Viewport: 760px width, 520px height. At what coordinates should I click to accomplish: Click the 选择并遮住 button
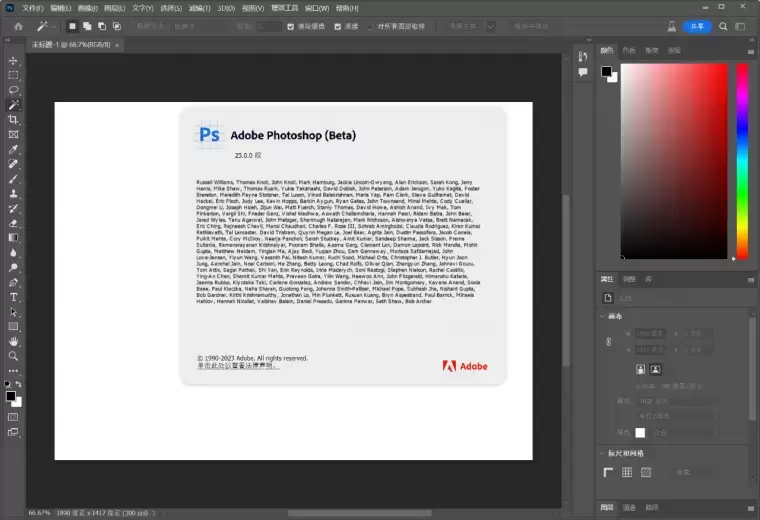pos(531,26)
